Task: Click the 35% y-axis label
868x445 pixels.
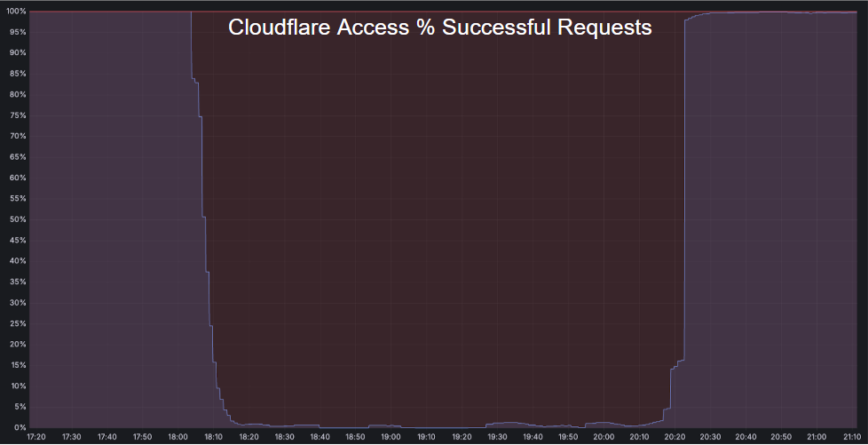Action: (x=19, y=282)
